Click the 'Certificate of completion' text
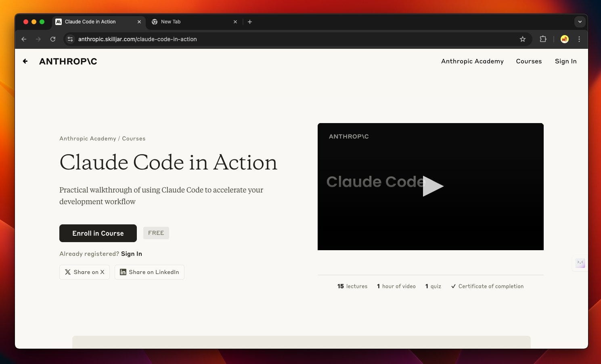Image resolution: width=601 pixels, height=364 pixels. coord(491,286)
